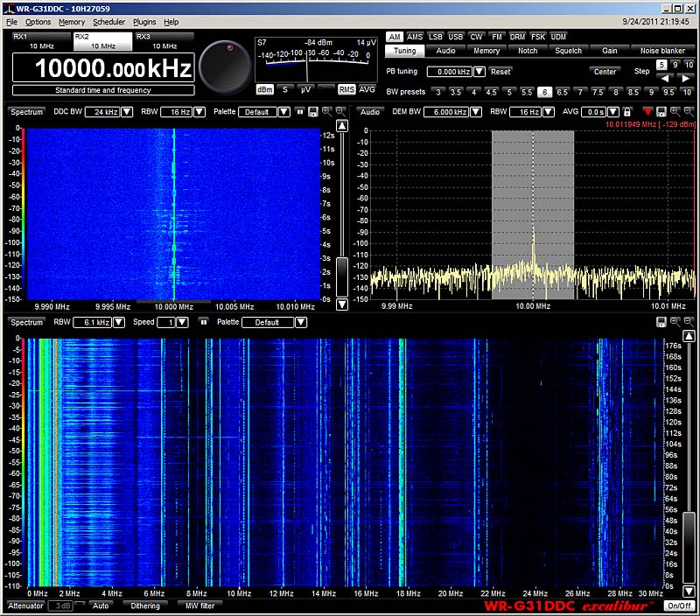This screenshot has height=616, width=700.
Task: Open the Help menu
Action: pyautogui.click(x=171, y=22)
